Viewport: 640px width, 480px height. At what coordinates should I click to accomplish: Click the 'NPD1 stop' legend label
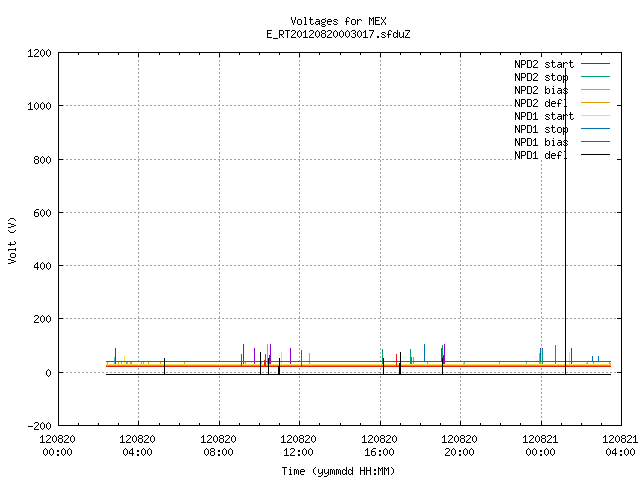541,129
